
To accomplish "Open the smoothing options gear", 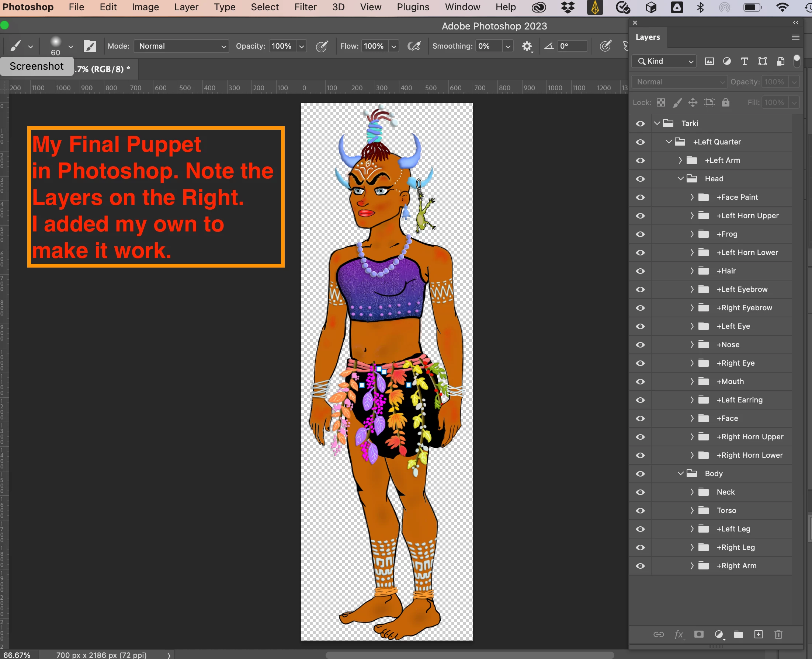I will pos(527,46).
